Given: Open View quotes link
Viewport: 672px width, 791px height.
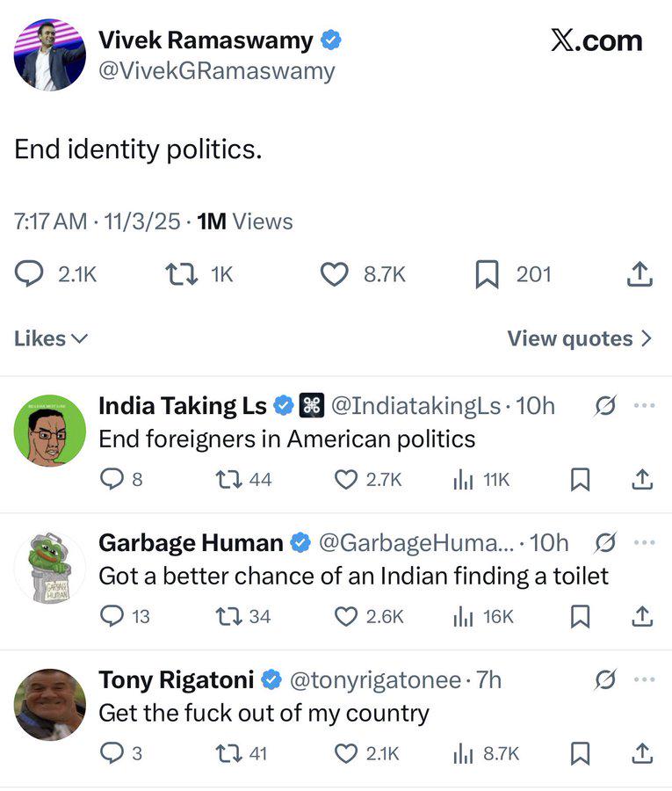Looking at the screenshot, I should pos(580,338).
